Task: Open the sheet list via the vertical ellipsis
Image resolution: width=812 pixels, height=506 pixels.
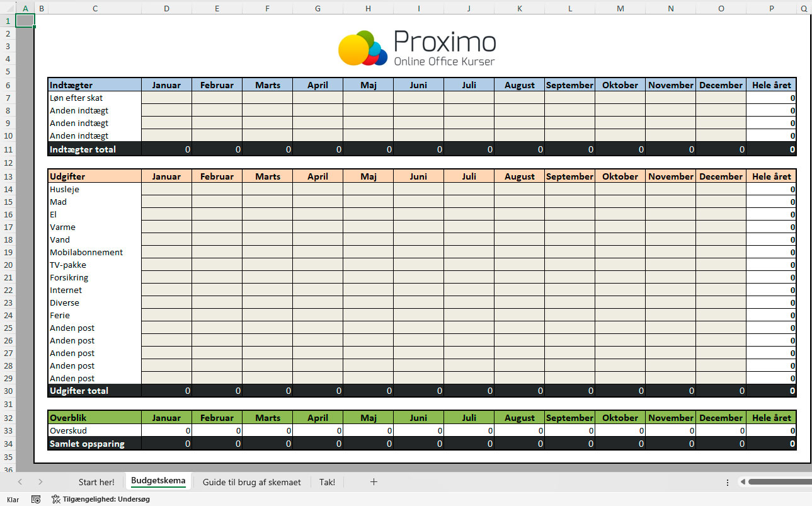Action: pyautogui.click(x=728, y=481)
